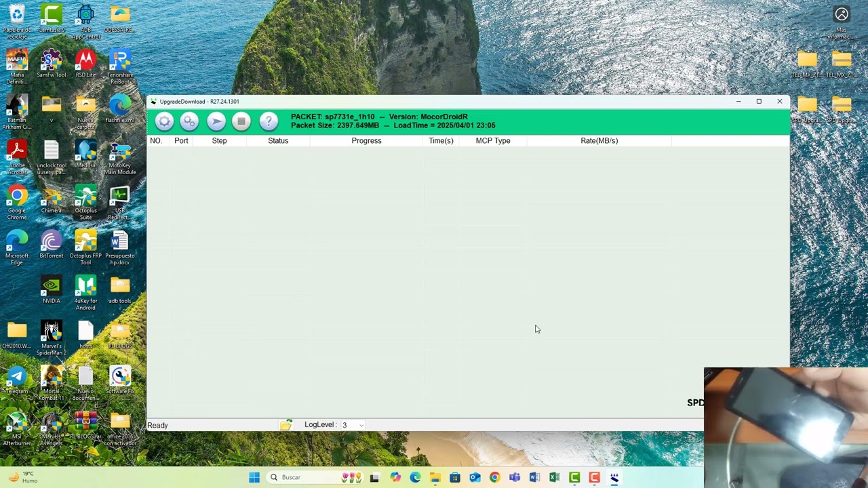The height and width of the screenshot is (488, 868).
Task: Open Outlook from taskbar
Action: tap(475, 477)
